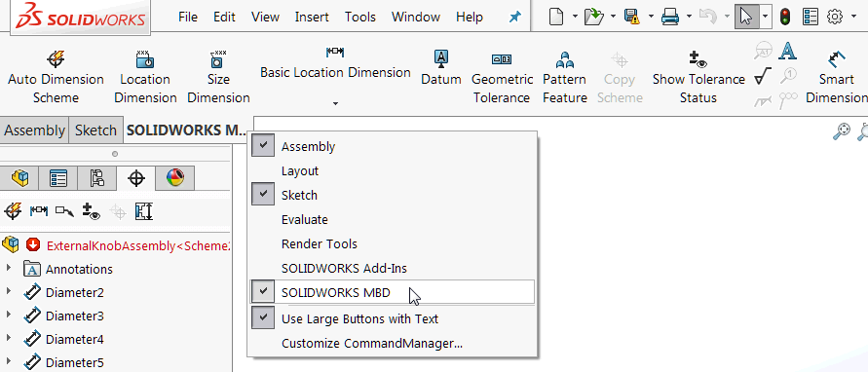Click the Auto Dimension Scheme tool
Viewport: 868px width, 372px height.
[56, 77]
